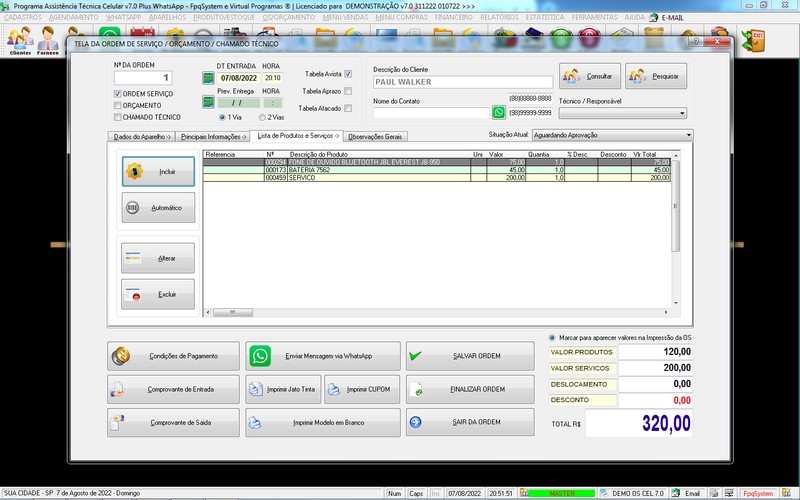The image size is (800, 500).
Task: Click the Exit door icon in main toolbar
Action: (x=754, y=41)
